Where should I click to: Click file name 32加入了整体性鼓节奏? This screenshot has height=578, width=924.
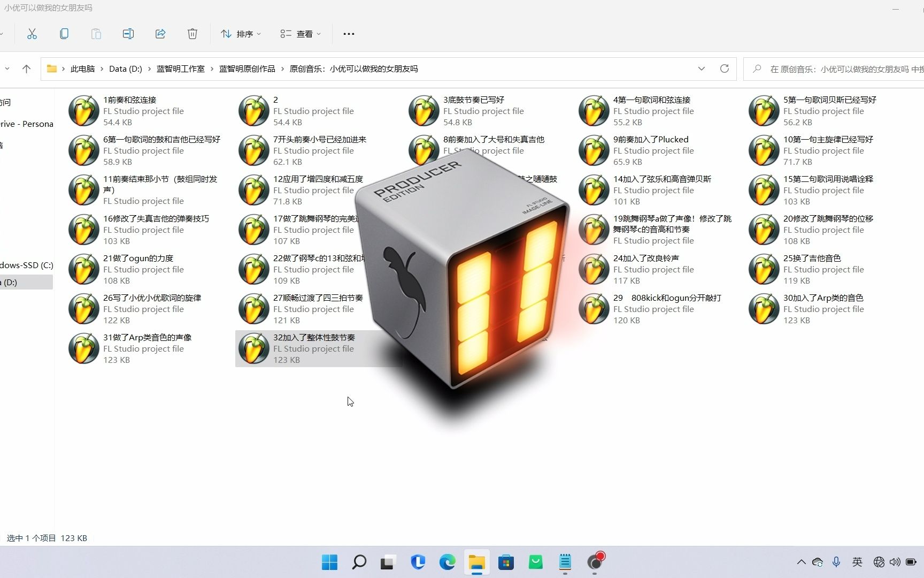coord(314,337)
